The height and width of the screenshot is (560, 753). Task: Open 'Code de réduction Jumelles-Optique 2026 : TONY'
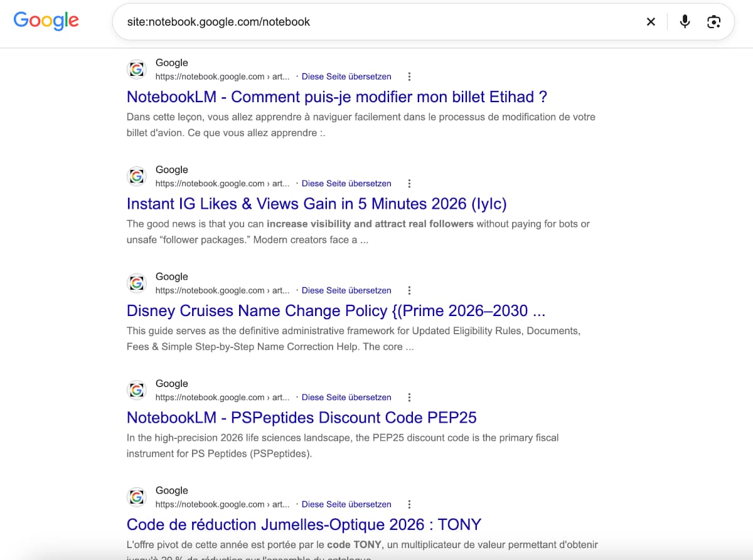tap(304, 525)
